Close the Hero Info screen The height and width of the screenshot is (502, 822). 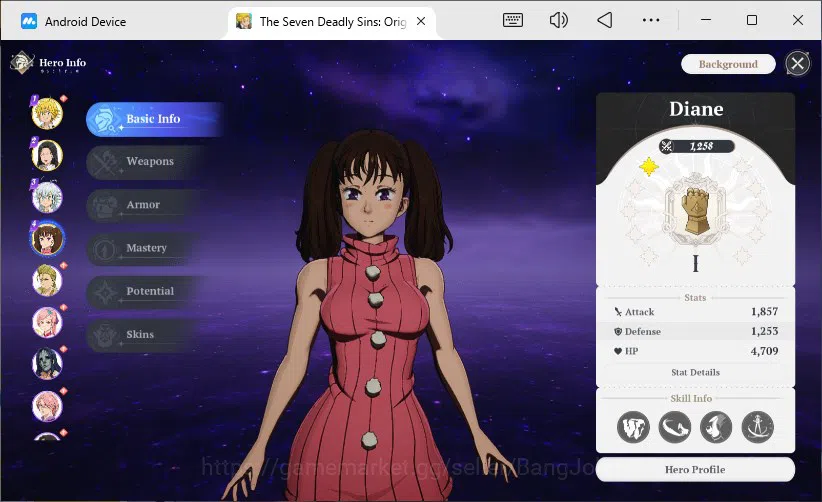(x=797, y=64)
